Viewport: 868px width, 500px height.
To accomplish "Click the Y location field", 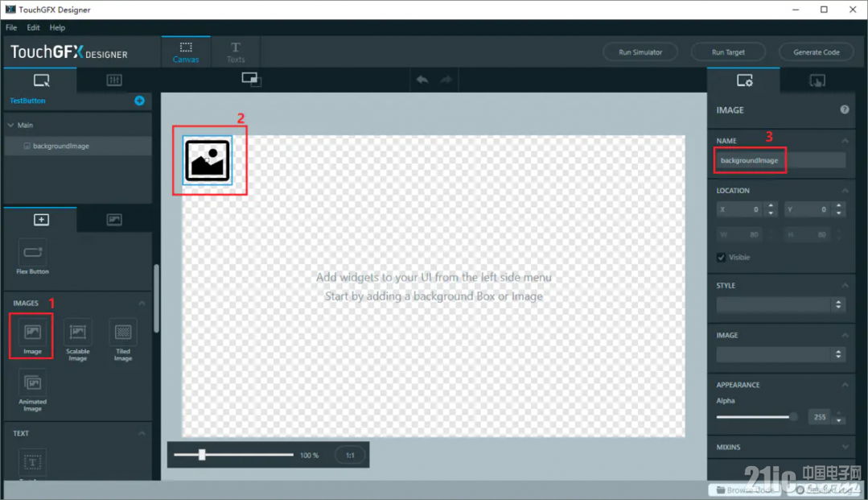I will coord(808,209).
